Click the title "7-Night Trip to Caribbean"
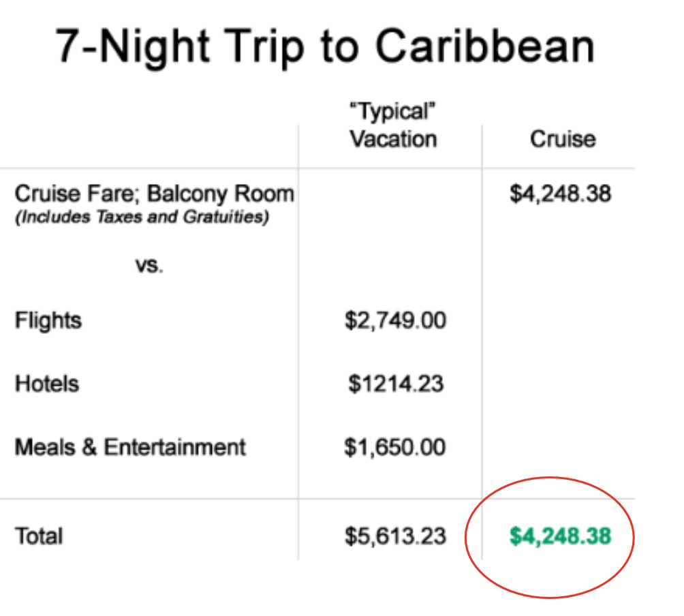 coord(325,46)
